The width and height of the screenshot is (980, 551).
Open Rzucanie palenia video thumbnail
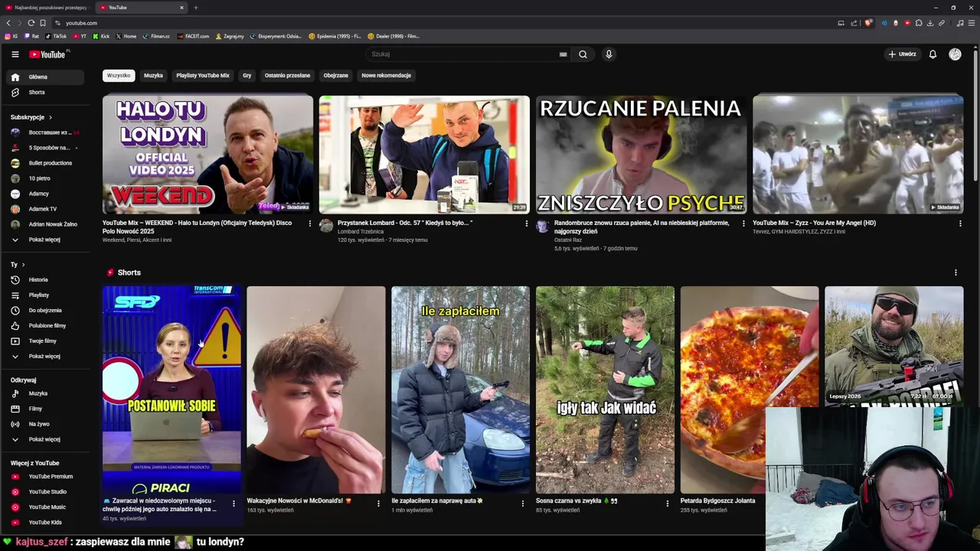click(x=641, y=155)
